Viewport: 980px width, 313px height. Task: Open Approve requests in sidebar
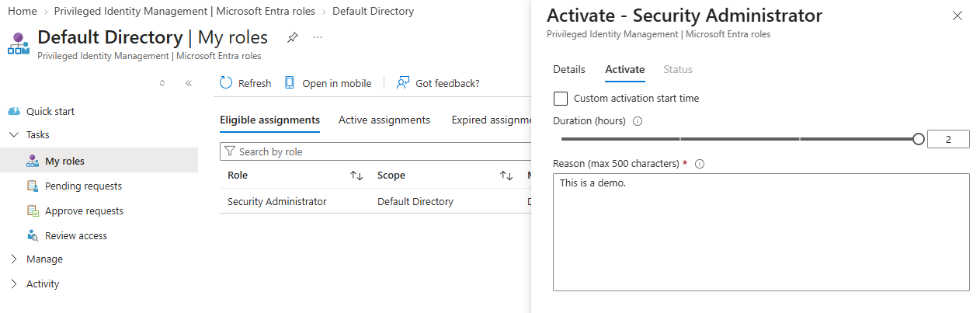pos(84,210)
